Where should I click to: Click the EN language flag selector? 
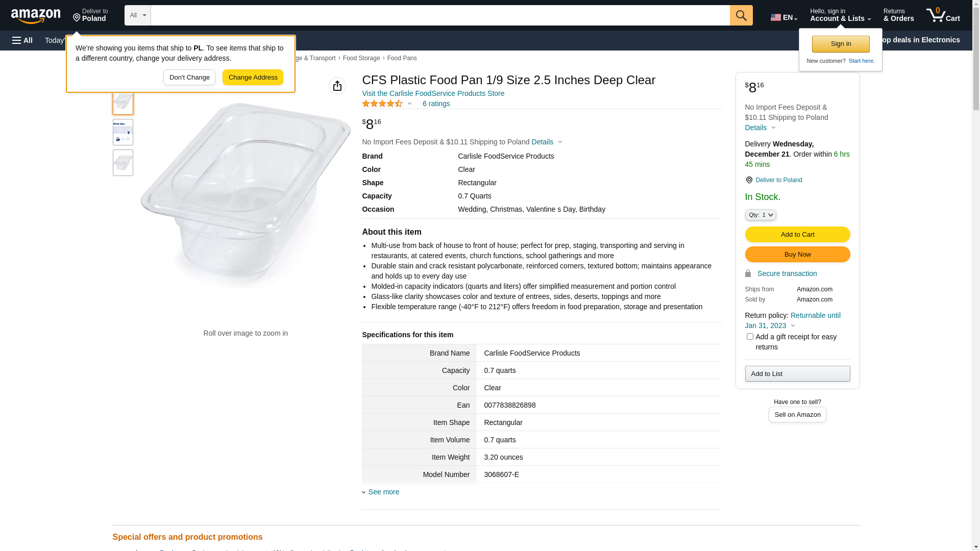pyautogui.click(x=783, y=17)
